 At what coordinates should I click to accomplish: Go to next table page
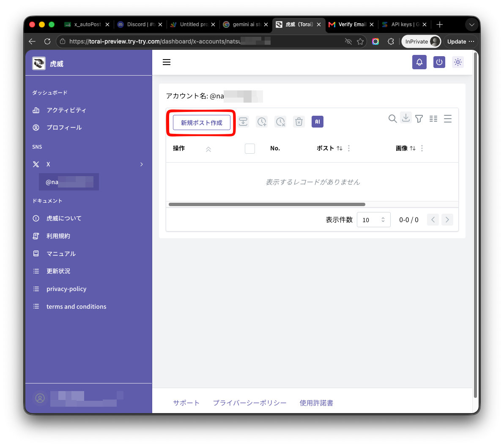point(447,220)
